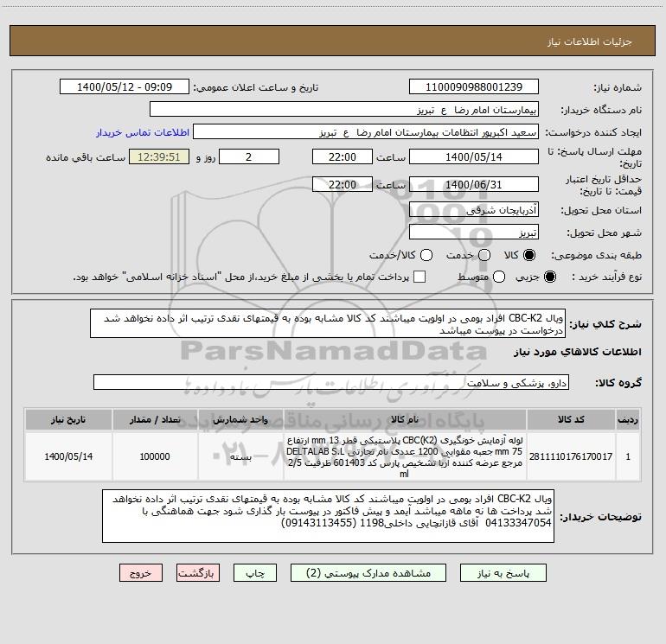The image size is (666, 644).
Task: Click the نام کالا column header
Action: tap(405, 419)
